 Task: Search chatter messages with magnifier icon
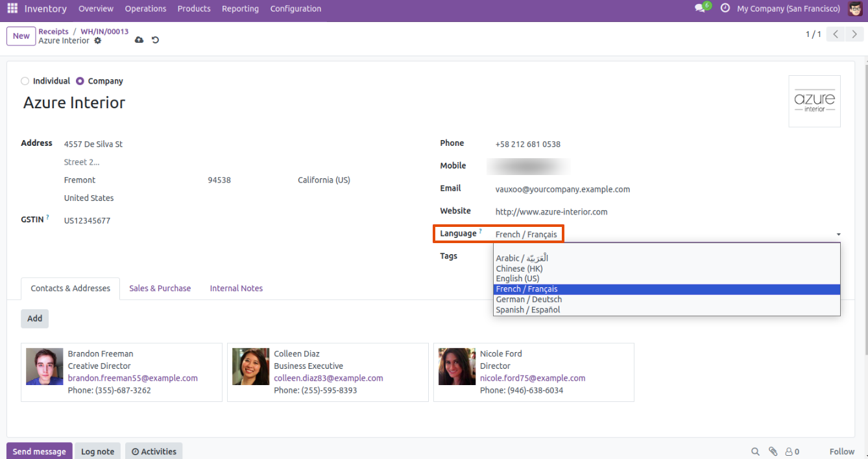click(x=755, y=452)
